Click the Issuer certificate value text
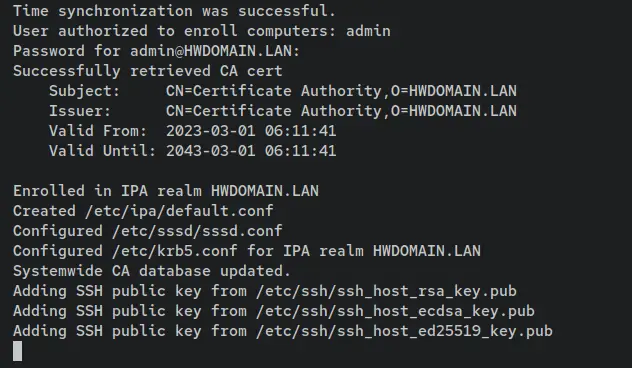The height and width of the screenshot is (368, 632). coord(341,111)
